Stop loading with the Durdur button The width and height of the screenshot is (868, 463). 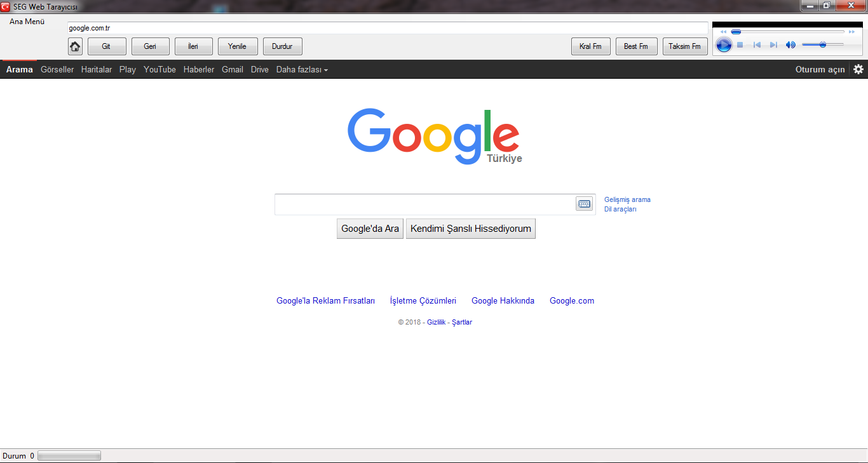[x=282, y=46]
